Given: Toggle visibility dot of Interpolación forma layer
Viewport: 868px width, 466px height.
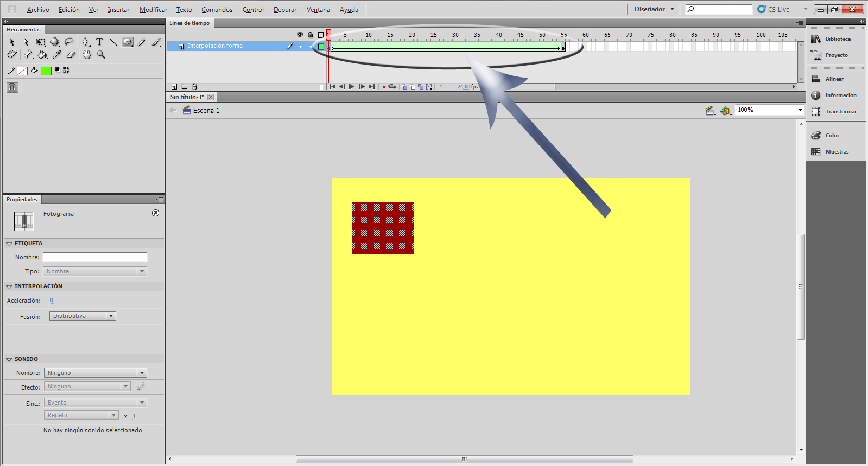Looking at the screenshot, I should coord(300,47).
